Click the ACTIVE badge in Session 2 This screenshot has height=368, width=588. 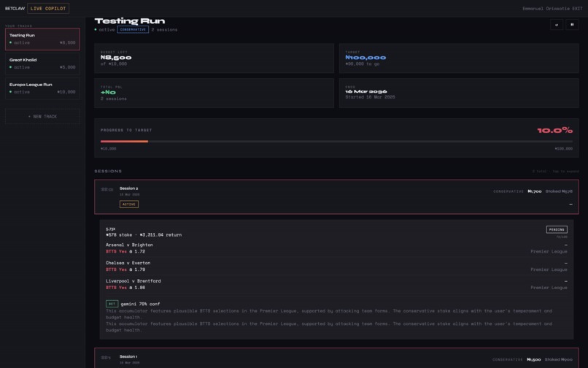(129, 204)
